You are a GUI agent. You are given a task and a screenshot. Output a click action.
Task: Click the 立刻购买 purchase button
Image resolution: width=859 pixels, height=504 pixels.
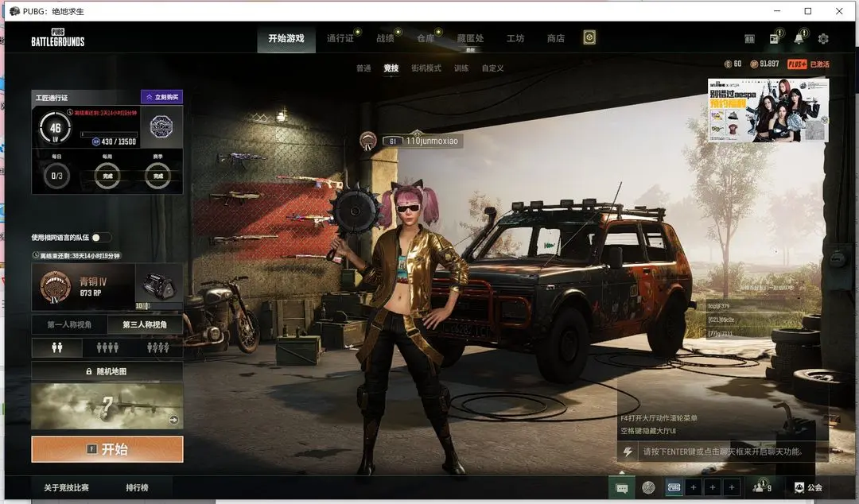point(161,97)
